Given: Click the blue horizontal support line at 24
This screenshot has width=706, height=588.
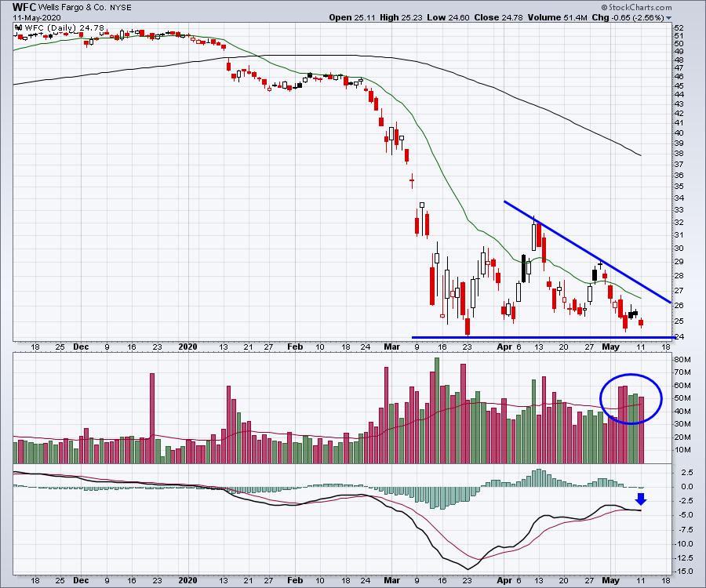Looking at the screenshot, I should [x=541, y=337].
